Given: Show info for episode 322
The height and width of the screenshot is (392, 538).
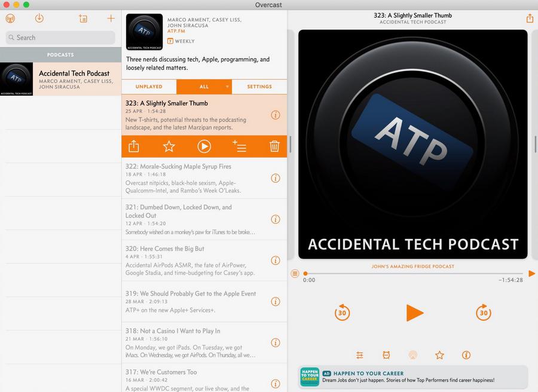Looking at the screenshot, I should click(276, 178).
